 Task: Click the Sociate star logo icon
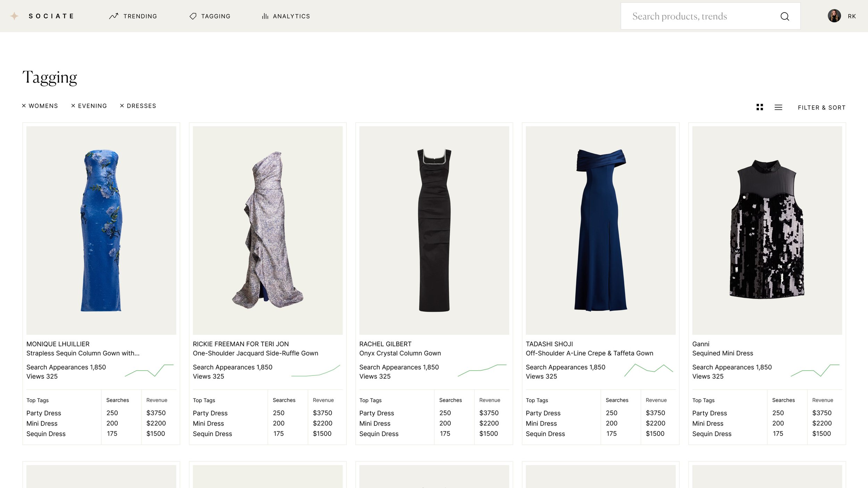click(x=14, y=16)
